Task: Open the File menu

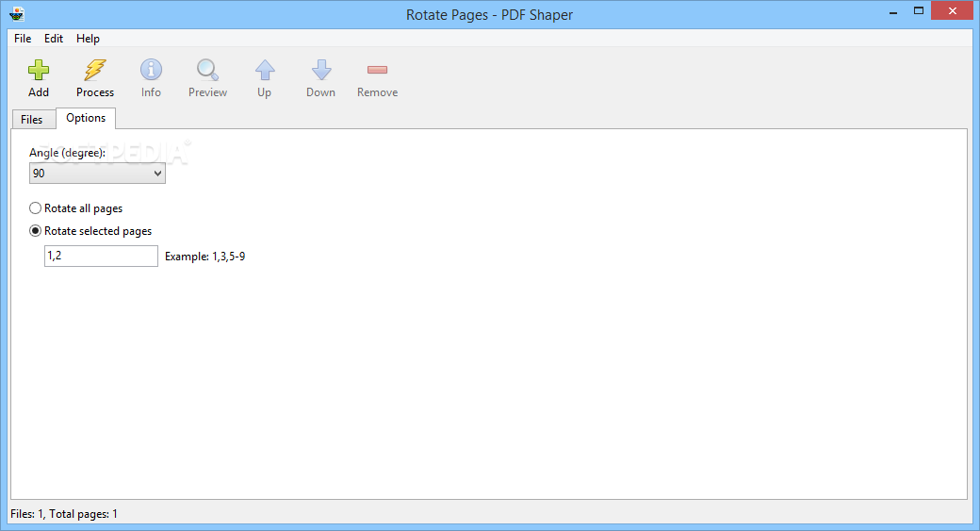Action: click(23, 38)
